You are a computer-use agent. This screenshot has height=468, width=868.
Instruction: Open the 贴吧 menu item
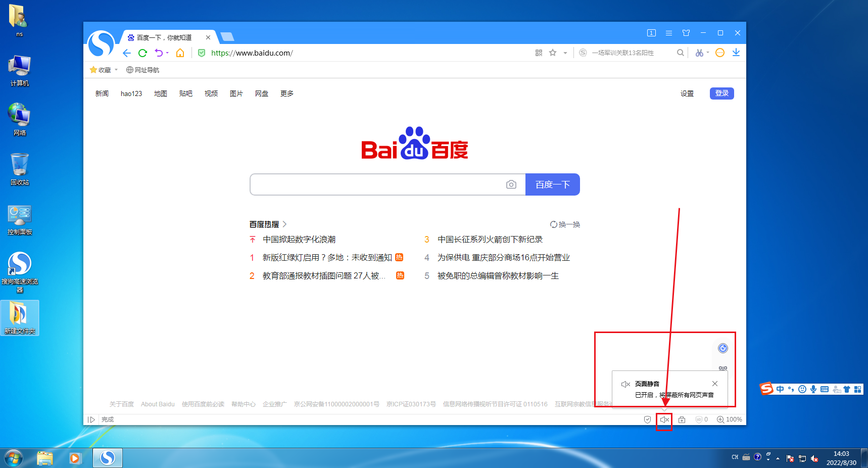(x=186, y=93)
